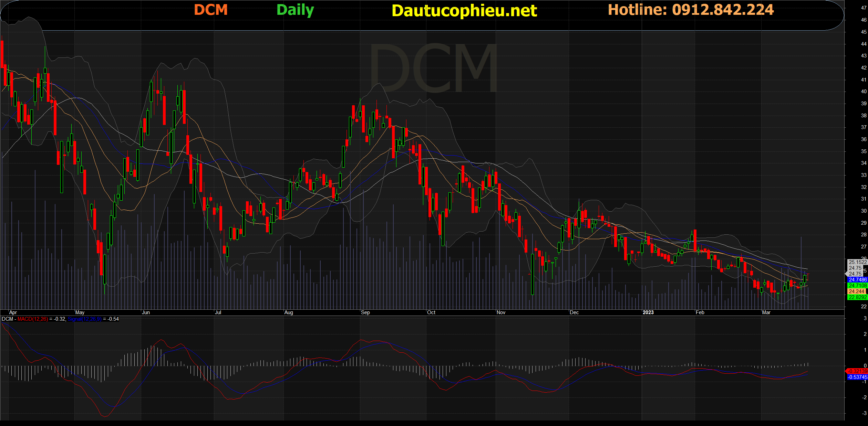Click the blue 24.7486 price tag
Image resolution: width=868 pixels, height=426 pixels.
(x=857, y=280)
